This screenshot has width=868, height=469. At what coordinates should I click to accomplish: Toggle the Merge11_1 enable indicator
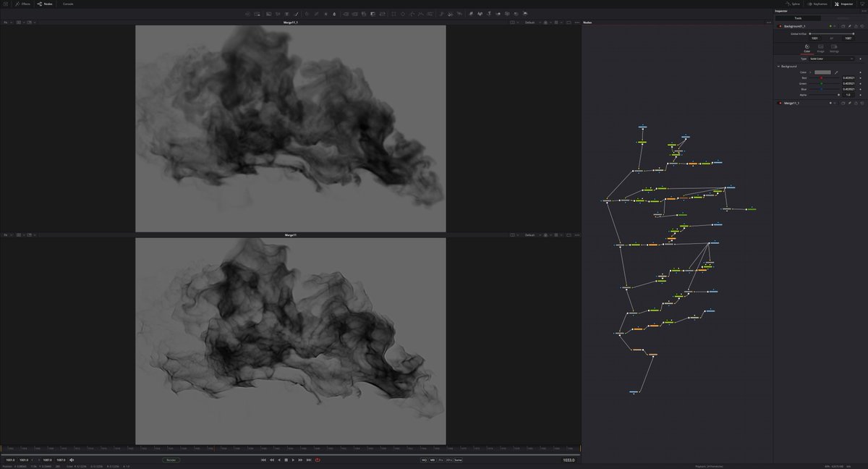(x=780, y=103)
